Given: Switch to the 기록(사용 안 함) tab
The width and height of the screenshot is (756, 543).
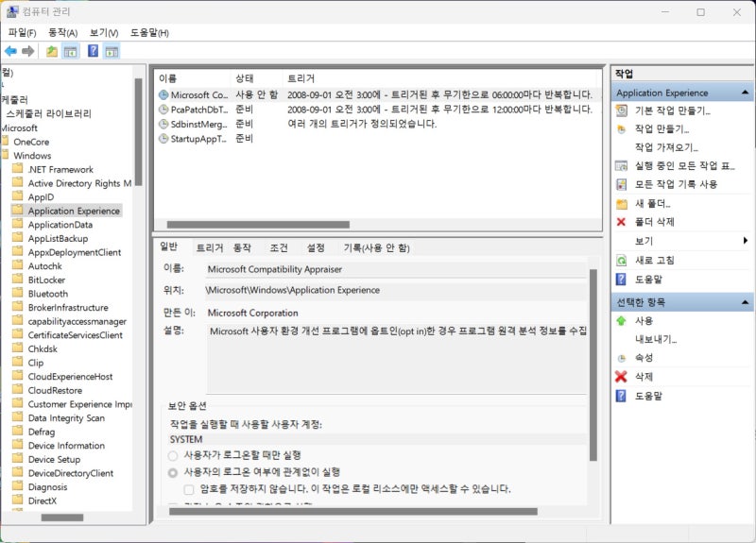Looking at the screenshot, I should coord(376,247).
